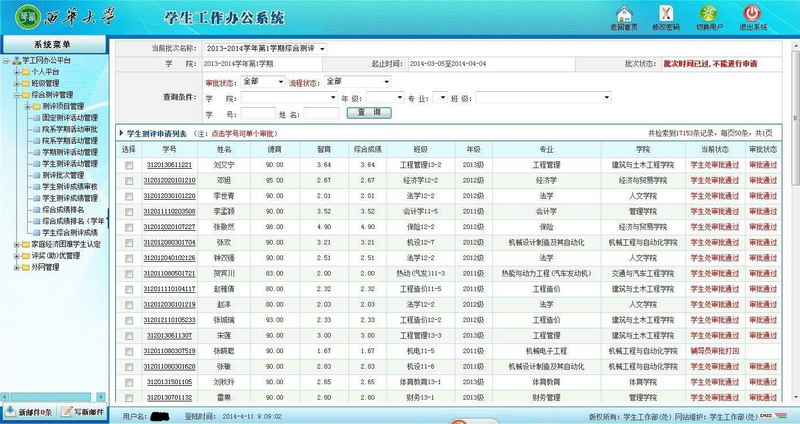Tick the checkbox for student 邓旭
Image resolution: width=800 pixels, height=424 pixels.
coord(128,180)
